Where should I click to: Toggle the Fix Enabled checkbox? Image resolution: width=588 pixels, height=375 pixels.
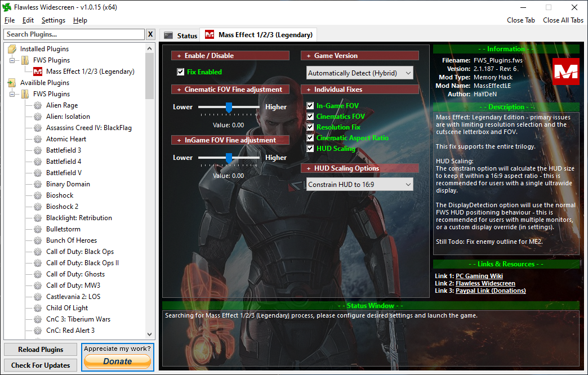(180, 72)
